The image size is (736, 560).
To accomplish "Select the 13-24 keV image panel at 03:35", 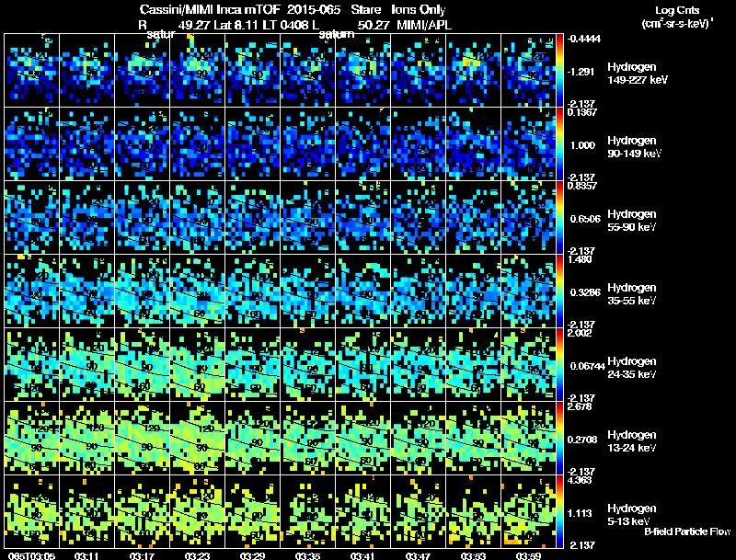I will point(308,439).
